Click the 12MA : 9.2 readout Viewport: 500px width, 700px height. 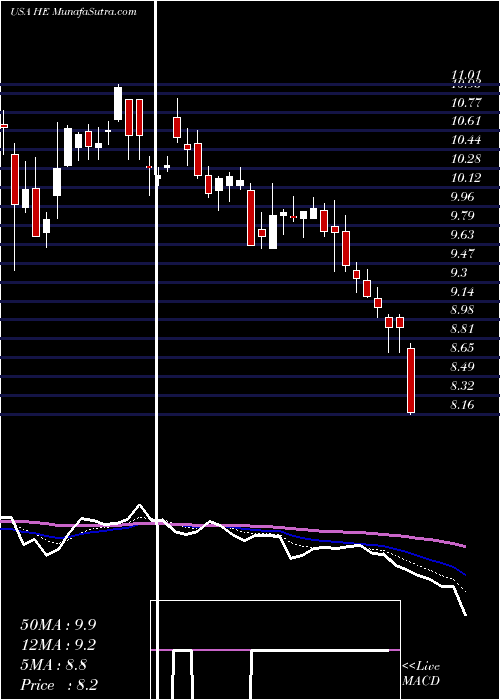click(x=58, y=645)
